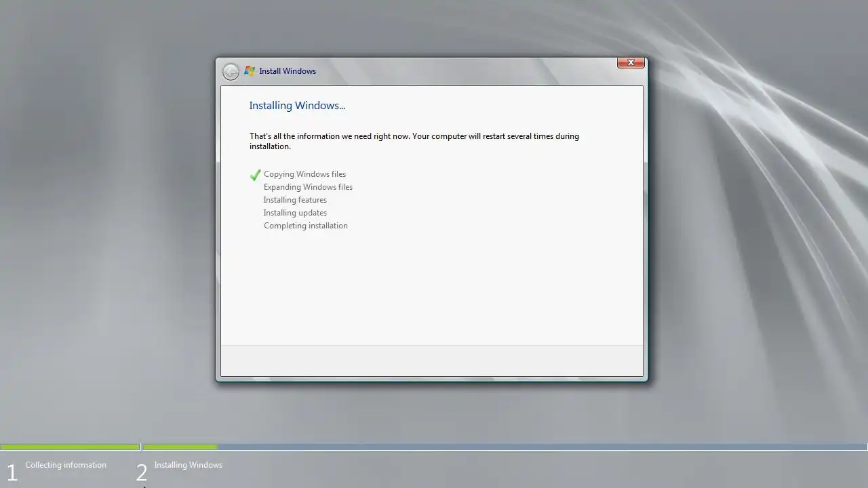
Task: Click the Installing Windows stage label at bottom
Action: tap(188, 465)
